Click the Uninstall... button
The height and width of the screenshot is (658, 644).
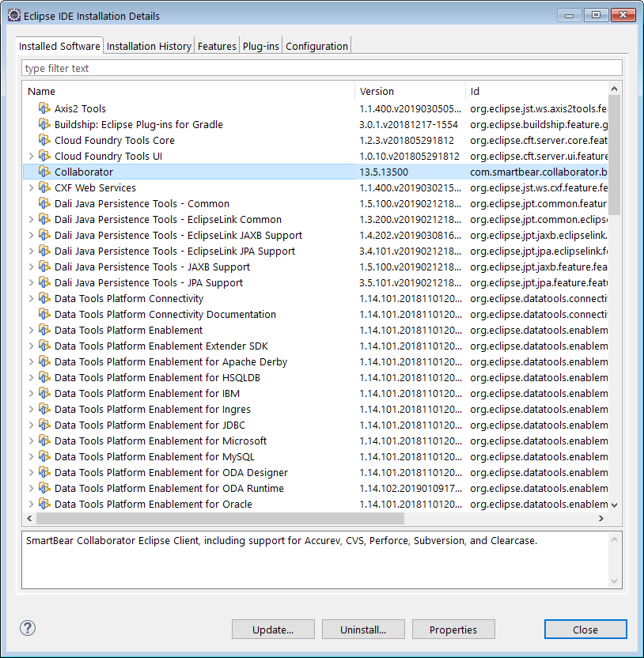click(x=363, y=630)
